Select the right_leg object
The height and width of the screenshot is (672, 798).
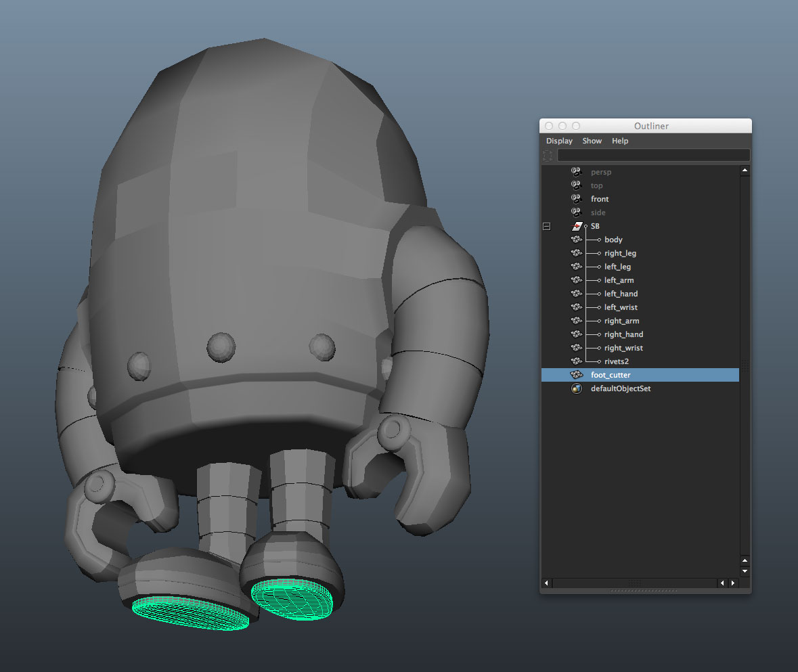[x=620, y=253]
